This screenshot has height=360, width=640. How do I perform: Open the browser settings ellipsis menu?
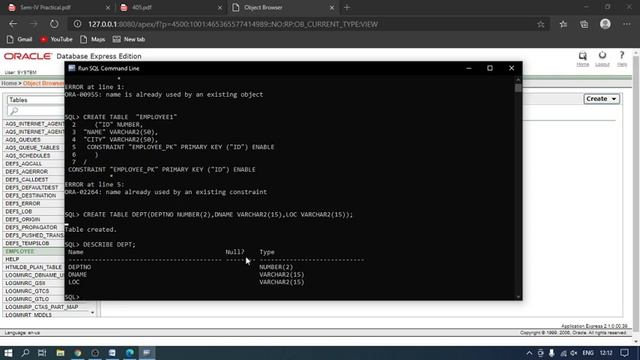[627, 24]
